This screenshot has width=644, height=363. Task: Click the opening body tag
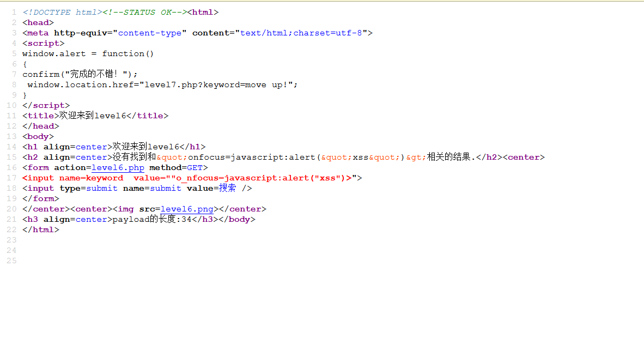[38, 136]
